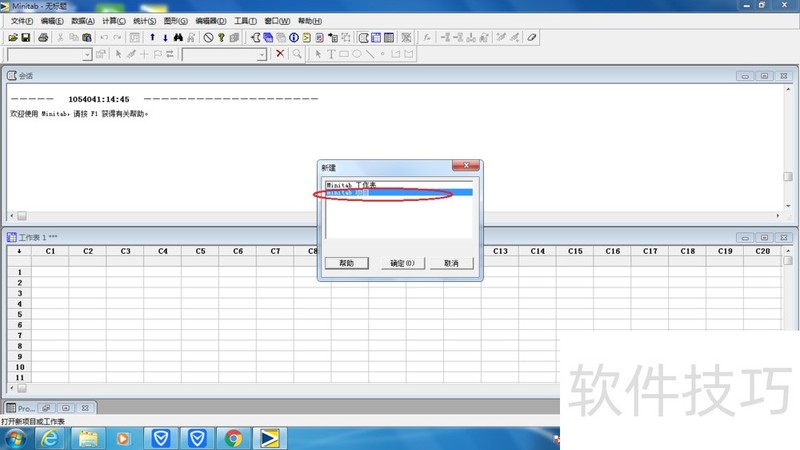
Task: Open the 编辑(E) menu
Action: [52, 21]
